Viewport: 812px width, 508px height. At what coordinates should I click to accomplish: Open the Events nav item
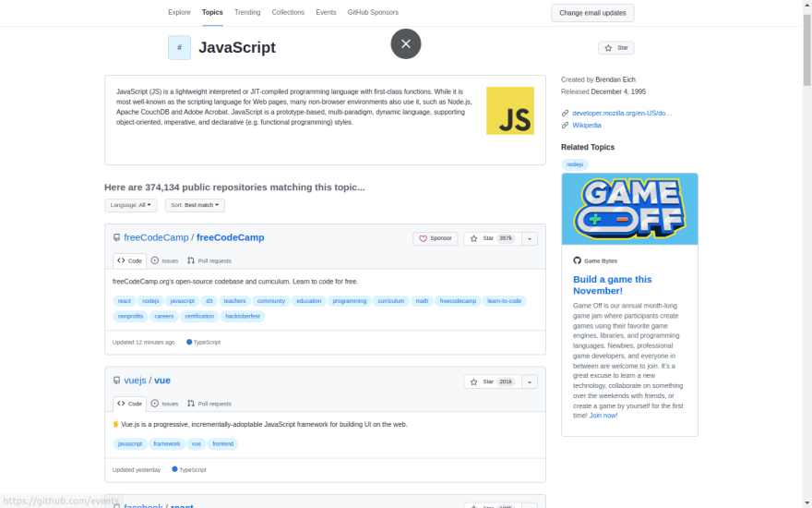pyautogui.click(x=326, y=12)
